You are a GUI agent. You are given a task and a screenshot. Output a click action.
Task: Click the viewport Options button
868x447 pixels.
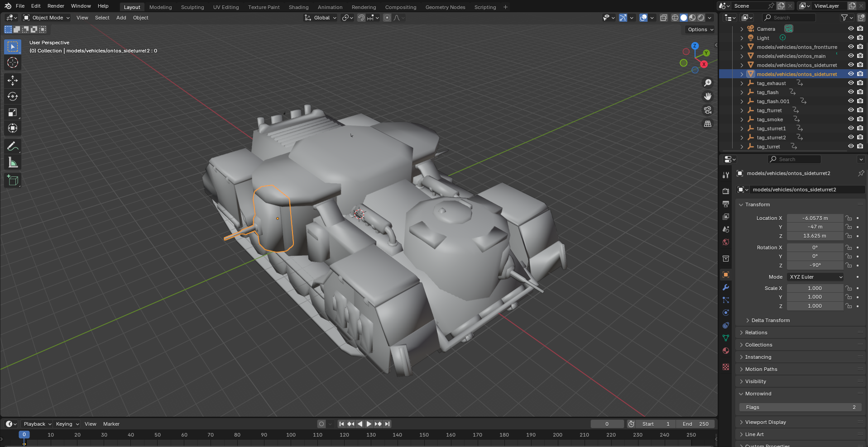click(x=700, y=29)
